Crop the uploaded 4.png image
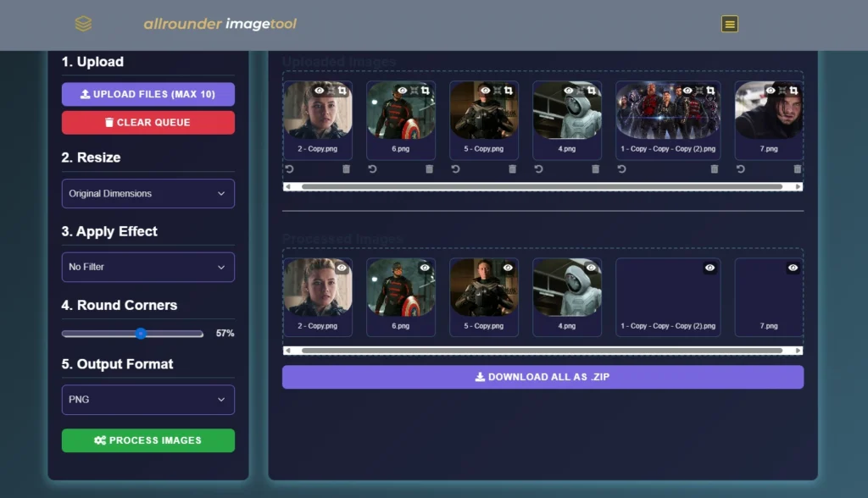Image resolution: width=868 pixels, height=498 pixels. pos(591,90)
